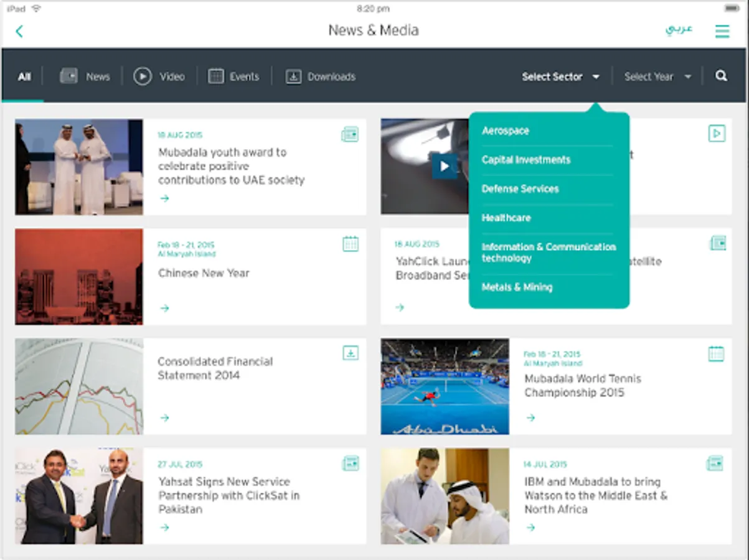The width and height of the screenshot is (749, 560).
Task: Open Mubadala World Tennis Championship 2015 title
Action: 583,386
